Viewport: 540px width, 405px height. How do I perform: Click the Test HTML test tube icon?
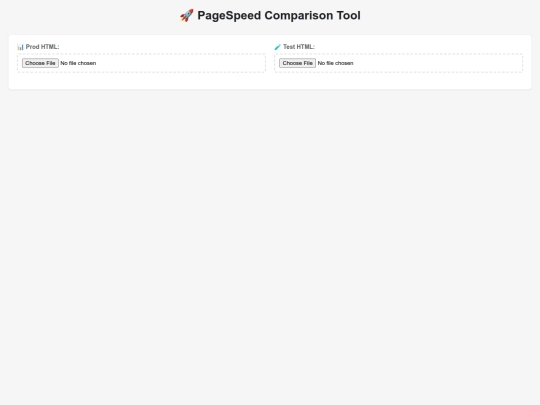[278, 47]
